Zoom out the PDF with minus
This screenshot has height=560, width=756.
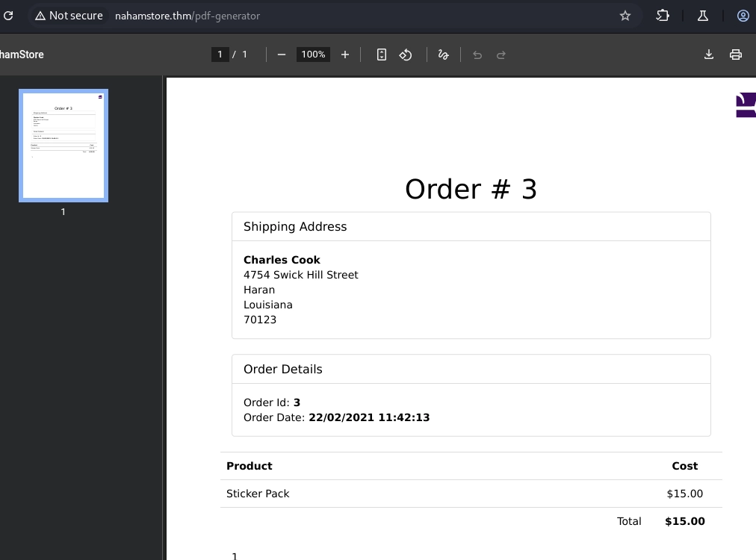coord(282,55)
